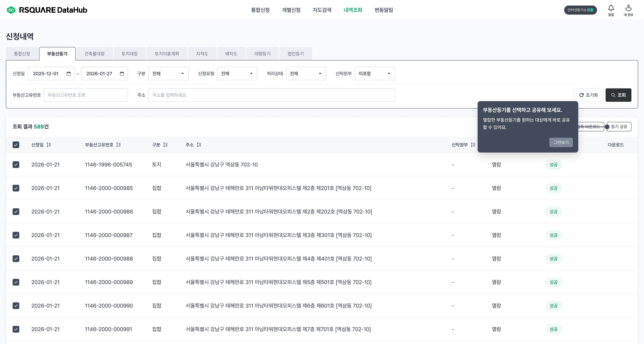644x344 pixels.
Task: Open calendar icon for start date 2025-12-01
Action: click(x=68, y=74)
